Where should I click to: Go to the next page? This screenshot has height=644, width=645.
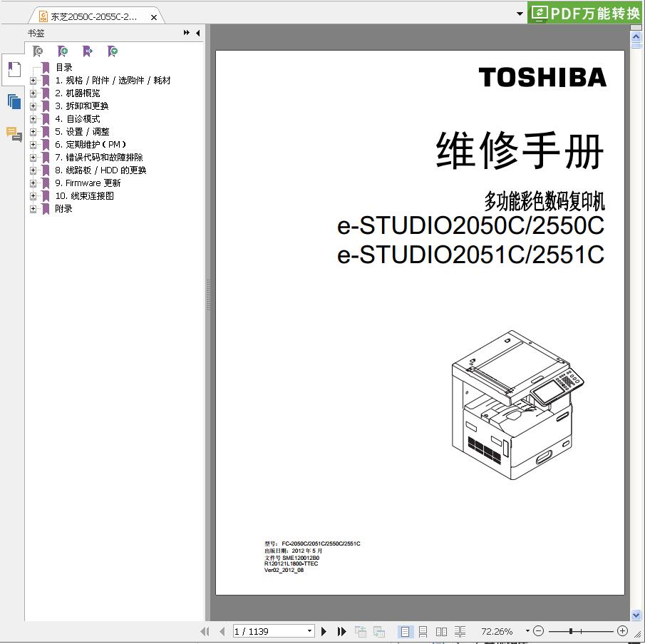click(324, 631)
